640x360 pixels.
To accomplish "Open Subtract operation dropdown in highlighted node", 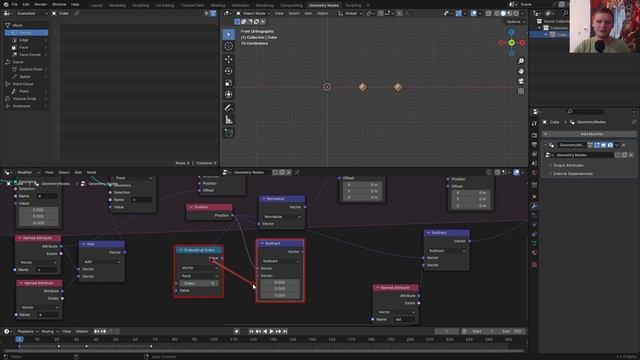I will point(281,261).
